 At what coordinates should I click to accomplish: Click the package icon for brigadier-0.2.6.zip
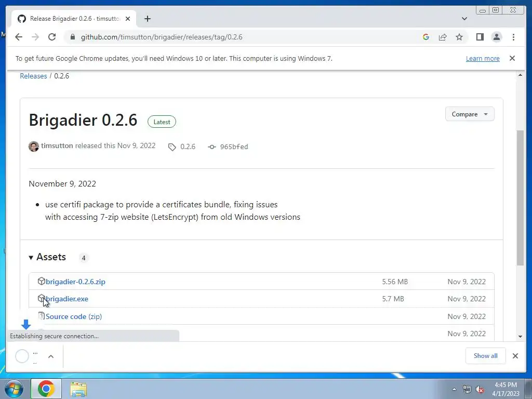(42, 281)
